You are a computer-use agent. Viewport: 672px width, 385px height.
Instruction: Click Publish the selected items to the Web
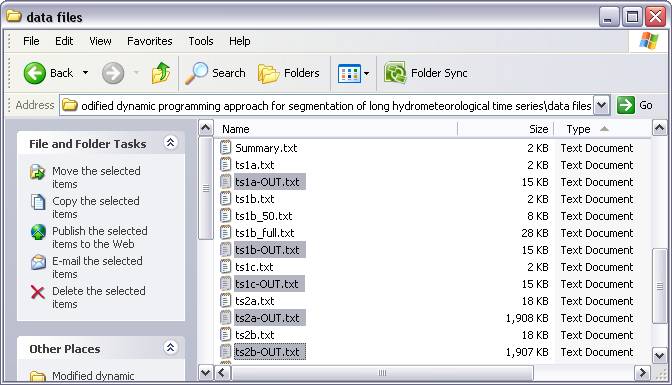pyautogui.click(x=99, y=238)
